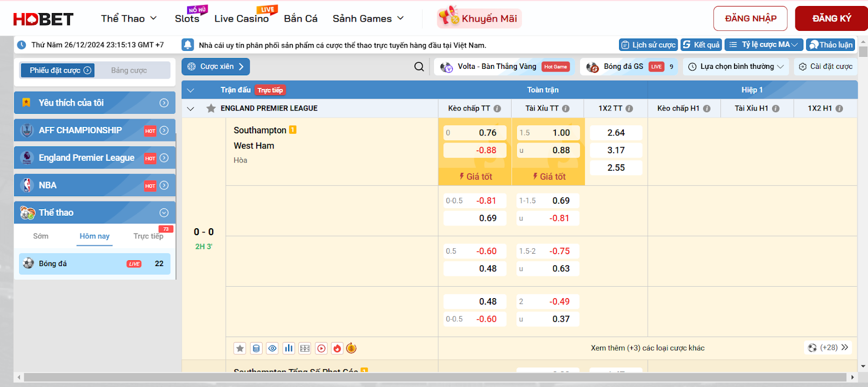Click info icon next to Kèo chấp TT

(497, 108)
